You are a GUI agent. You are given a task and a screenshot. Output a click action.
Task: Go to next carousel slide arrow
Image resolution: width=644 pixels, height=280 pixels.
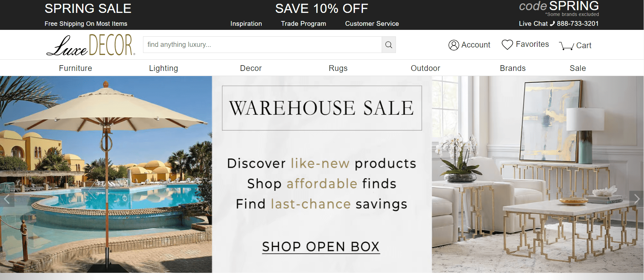click(637, 199)
